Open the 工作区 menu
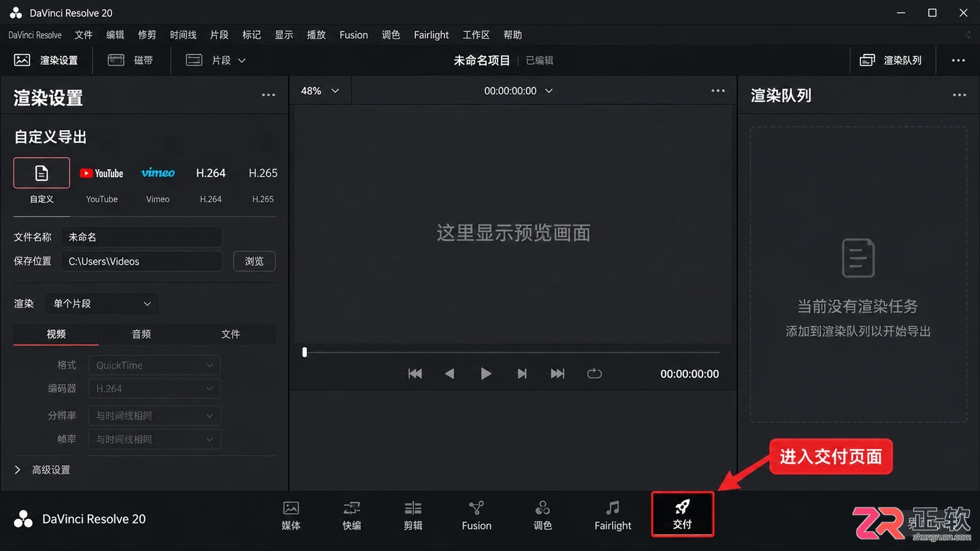Screen dimensions: 980x551 476,35
